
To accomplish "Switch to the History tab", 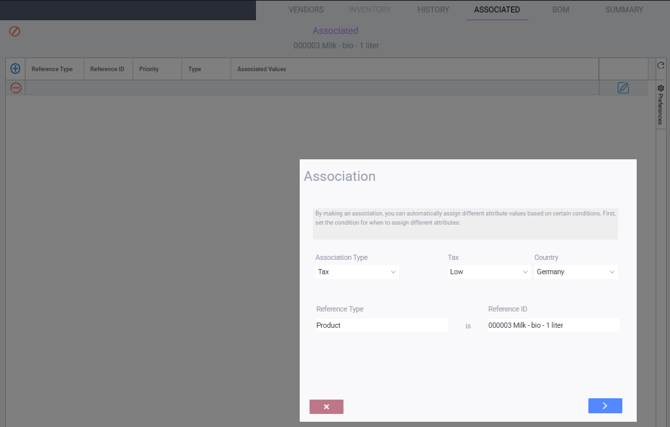I will (x=433, y=10).
